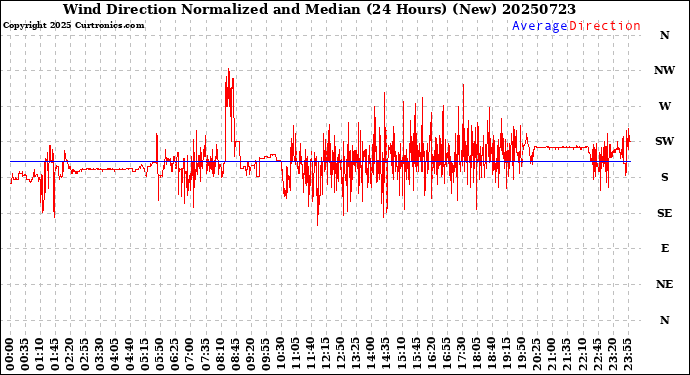Click the 21:00 time label
Screen dimensions: 690x375
point(552,354)
